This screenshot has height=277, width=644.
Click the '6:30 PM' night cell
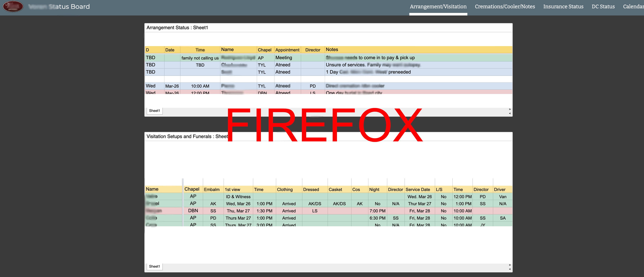pyautogui.click(x=377, y=218)
